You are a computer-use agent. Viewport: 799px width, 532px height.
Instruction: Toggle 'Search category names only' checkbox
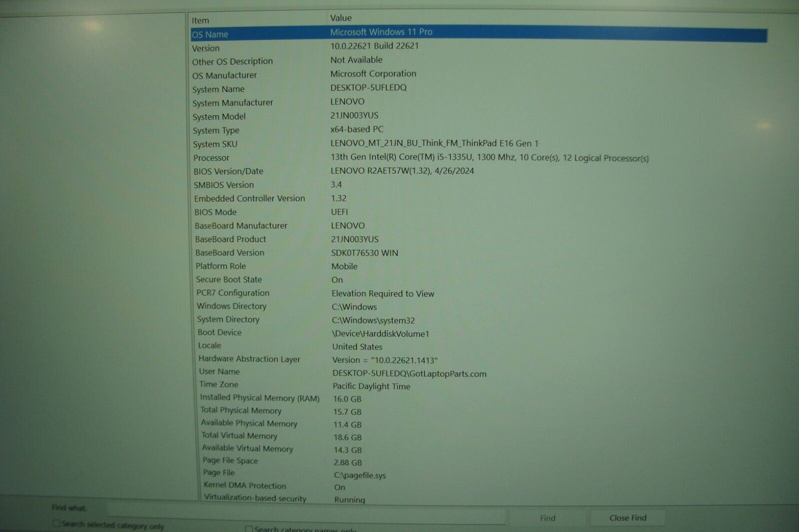(x=249, y=529)
